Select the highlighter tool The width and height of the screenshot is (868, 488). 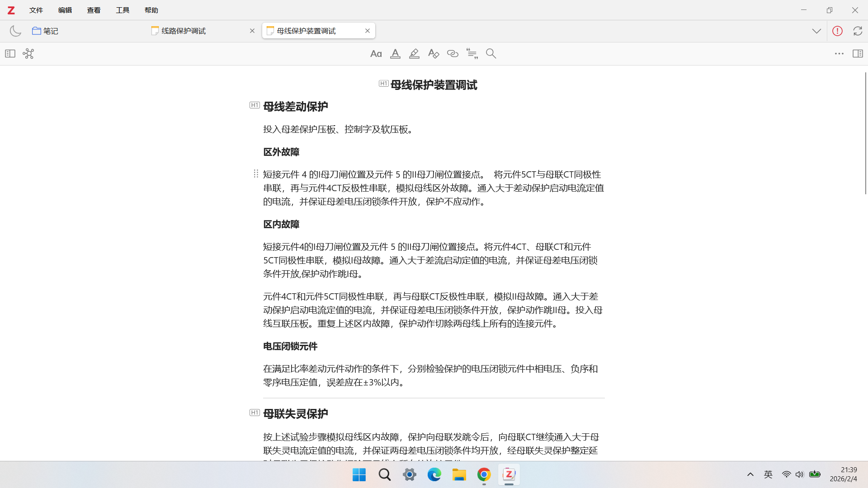point(414,54)
